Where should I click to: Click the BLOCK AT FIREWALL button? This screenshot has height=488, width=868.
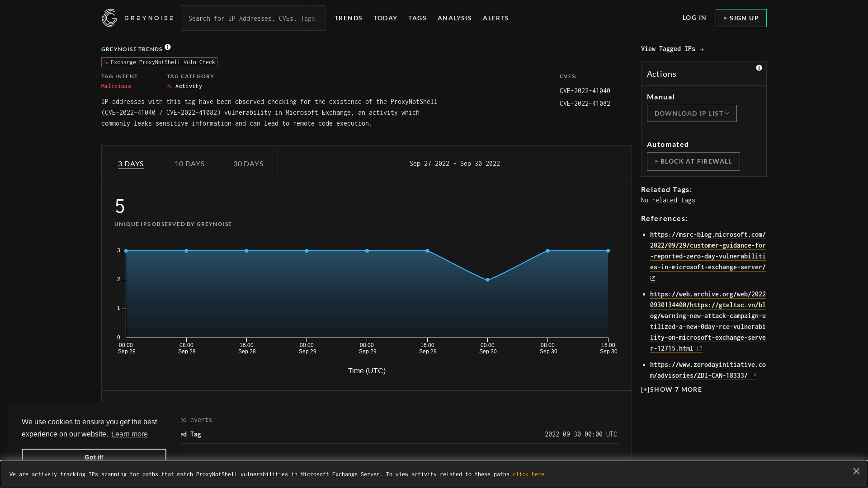click(x=693, y=161)
